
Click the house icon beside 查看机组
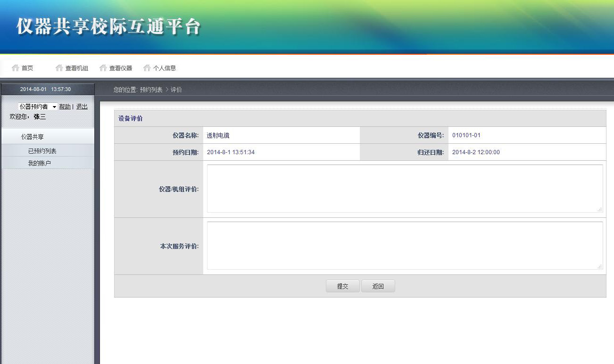point(59,68)
